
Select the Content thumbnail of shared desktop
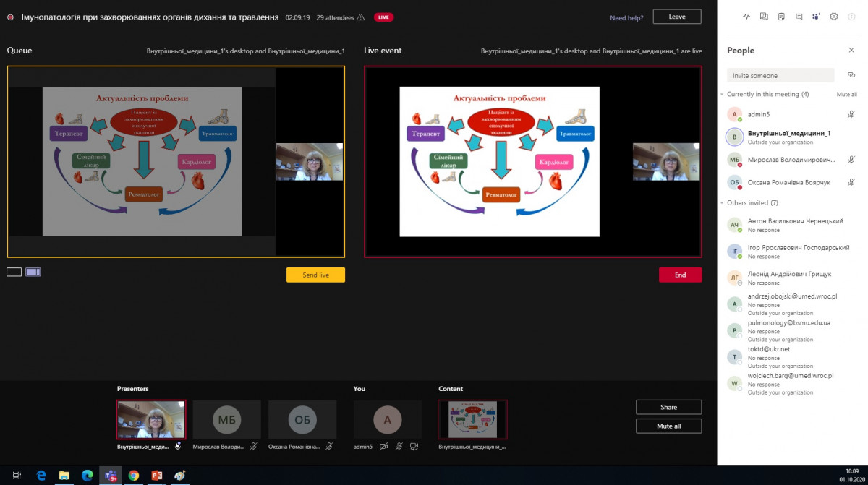coord(472,420)
